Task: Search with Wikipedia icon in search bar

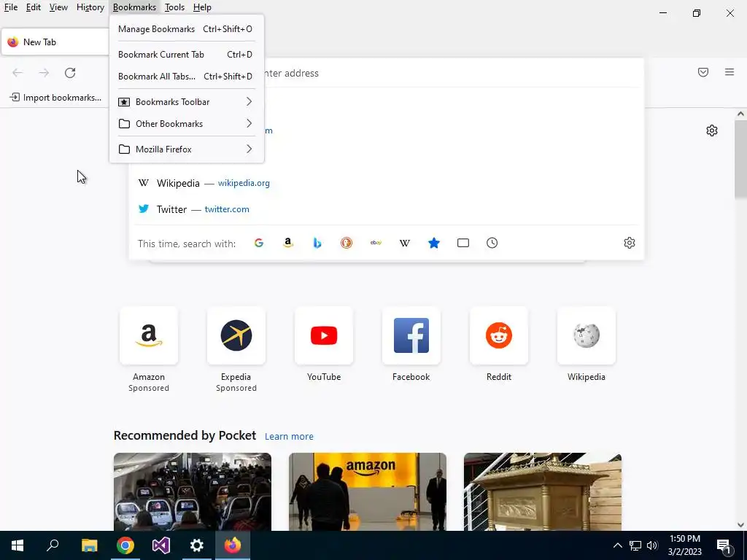Action: [x=404, y=243]
